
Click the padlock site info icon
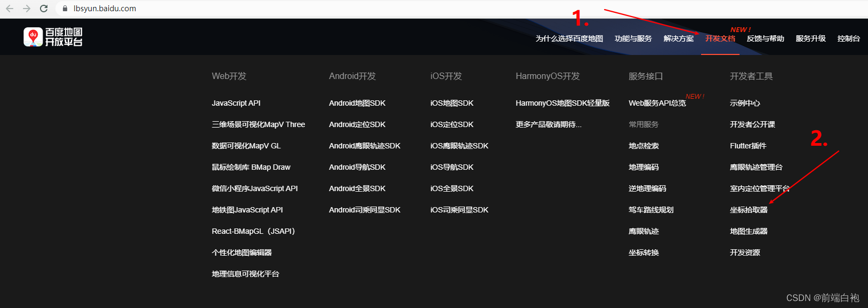tap(65, 9)
